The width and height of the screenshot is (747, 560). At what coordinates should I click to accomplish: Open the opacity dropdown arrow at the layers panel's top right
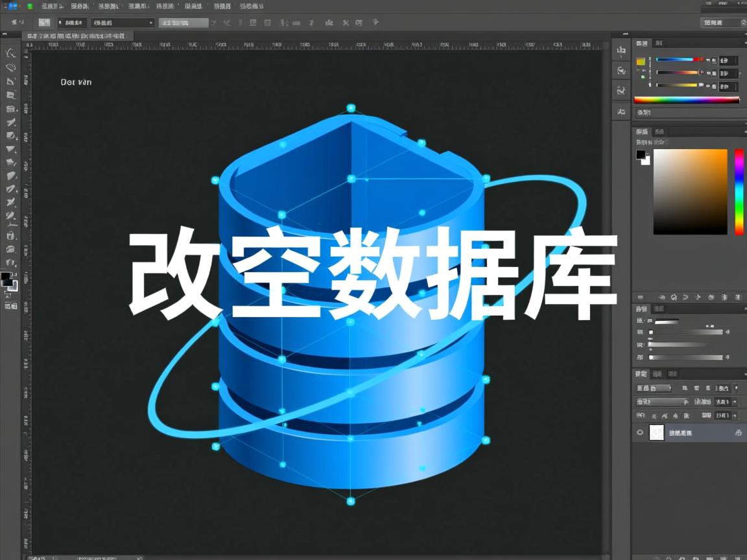tap(735, 388)
